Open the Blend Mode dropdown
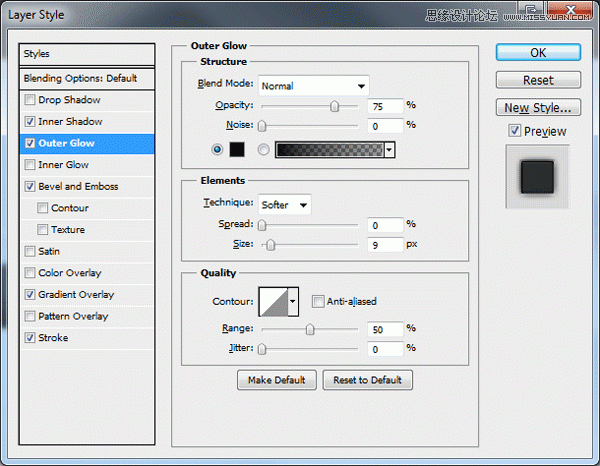Image resolution: width=600 pixels, height=466 pixels. click(313, 86)
